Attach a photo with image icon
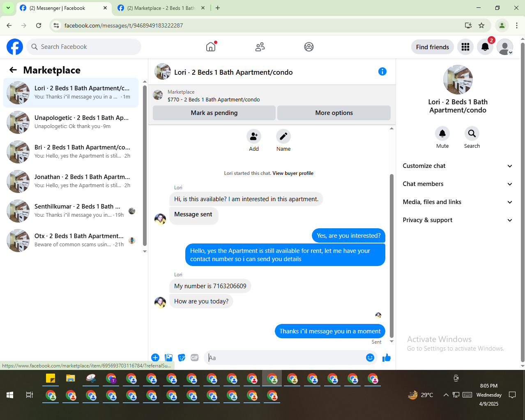 pyautogui.click(x=168, y=358)
